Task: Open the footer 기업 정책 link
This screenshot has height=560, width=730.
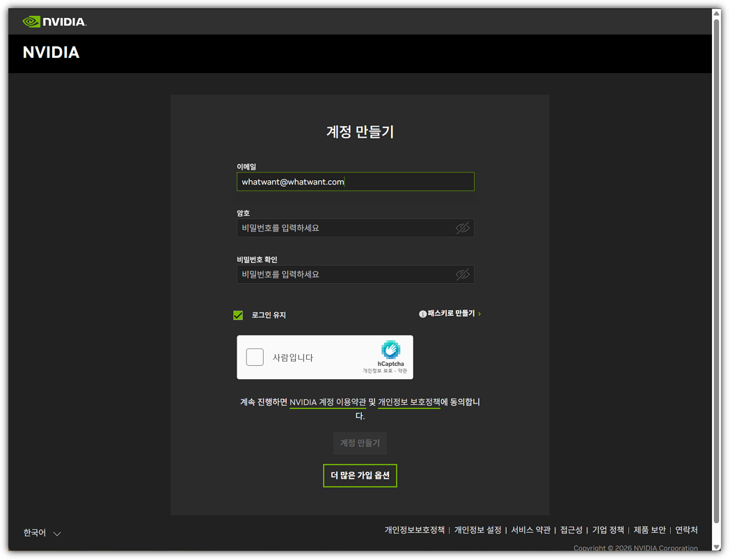Action: (x=608, y=530)
